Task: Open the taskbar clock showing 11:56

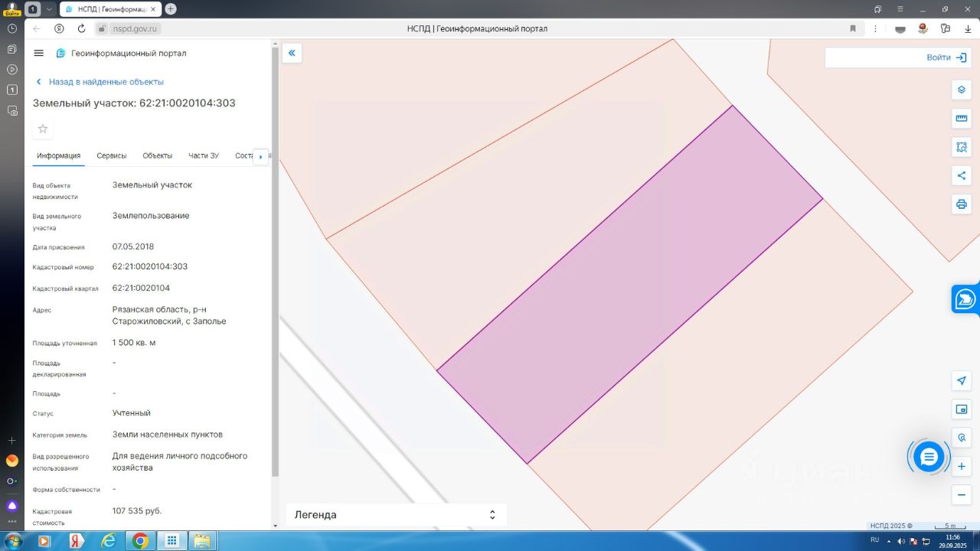Action: pyautogui.click(x=952, y=541)
